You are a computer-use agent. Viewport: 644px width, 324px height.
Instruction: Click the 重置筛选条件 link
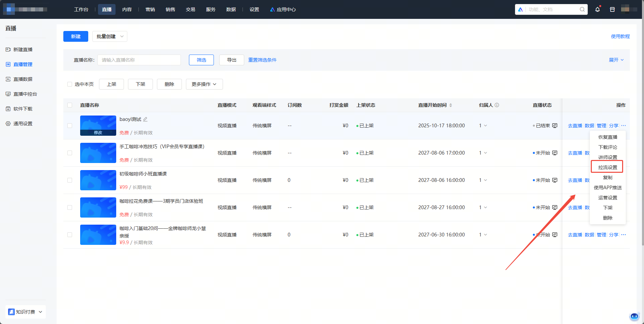(262, 60)
